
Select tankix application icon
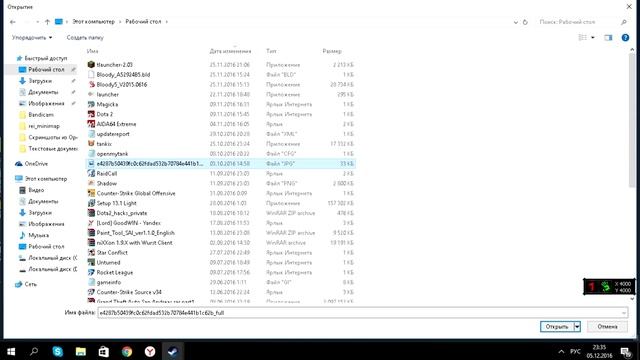91,144
